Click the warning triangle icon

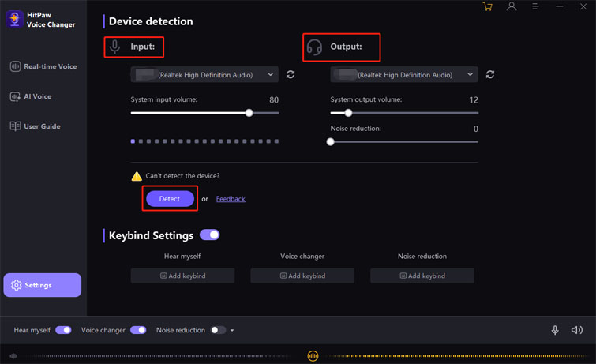click(137, 176)
